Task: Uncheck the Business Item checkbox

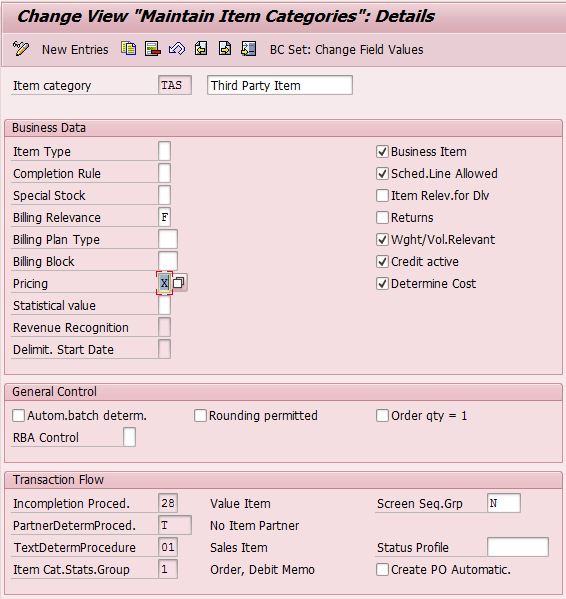Action: point(382,152)
